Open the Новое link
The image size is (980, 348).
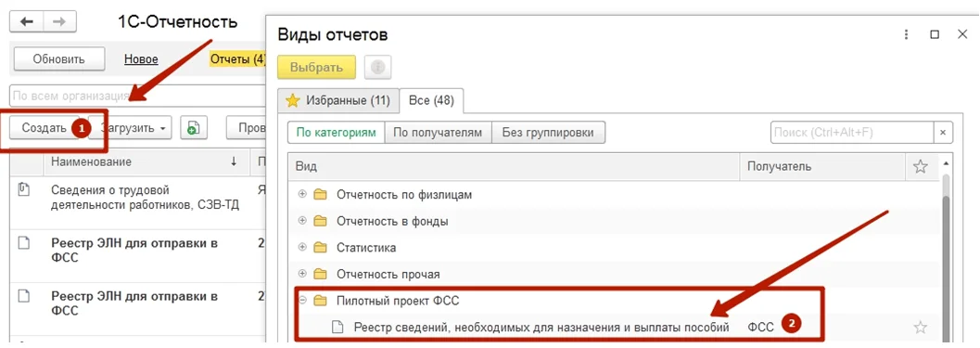coord(141,59)
